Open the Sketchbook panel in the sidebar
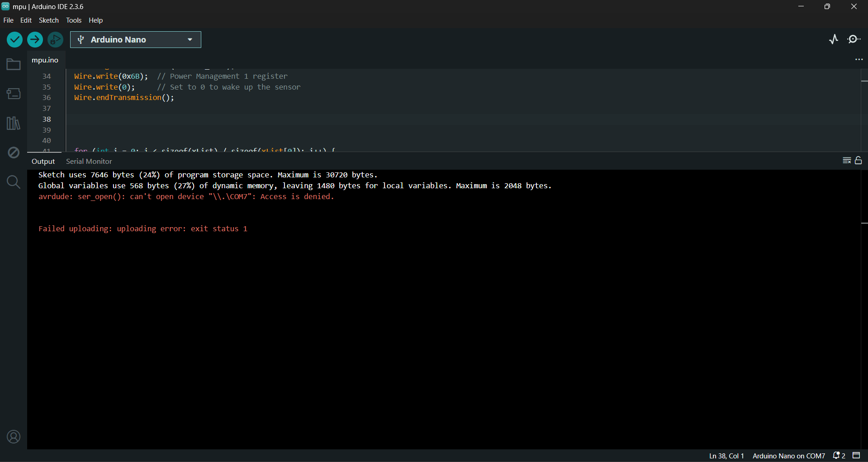The height and width of the screenshot is (462, 868). pyautogui.click(x=13, y=64)
